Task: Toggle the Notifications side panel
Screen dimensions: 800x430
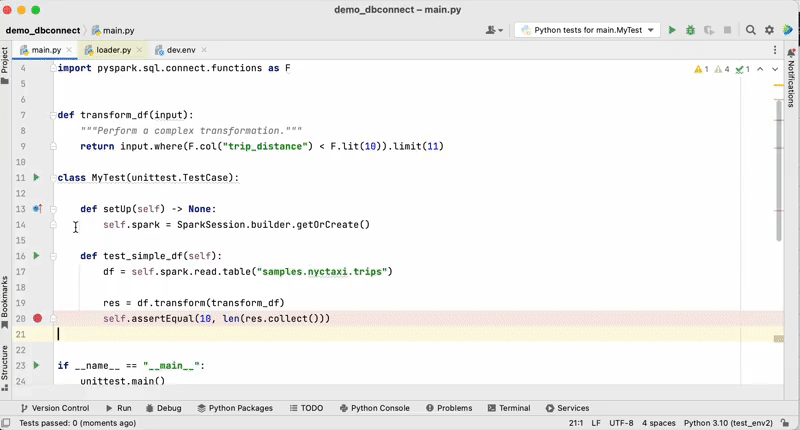Action: [x=791, y=78]
